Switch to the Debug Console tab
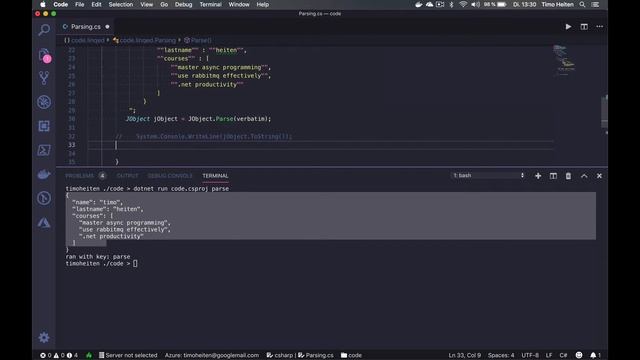This screenshot has width=640, height=360. point(170,176)
